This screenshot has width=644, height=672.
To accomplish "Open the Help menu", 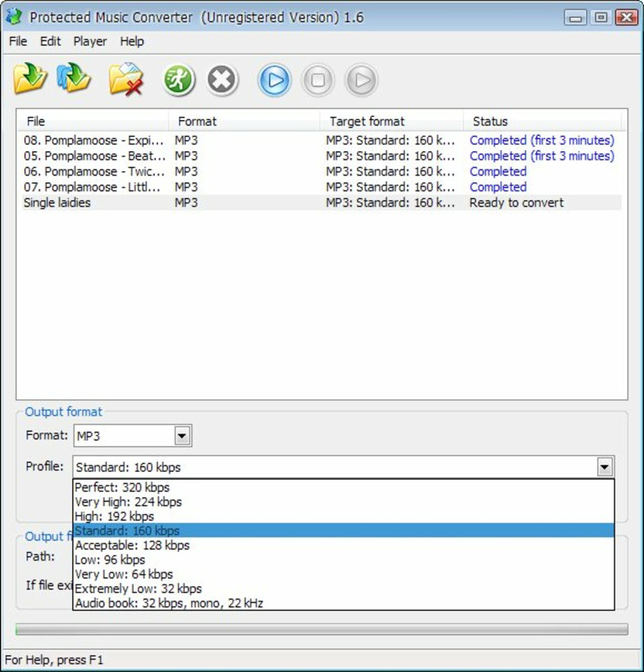I will click(132, 41).
